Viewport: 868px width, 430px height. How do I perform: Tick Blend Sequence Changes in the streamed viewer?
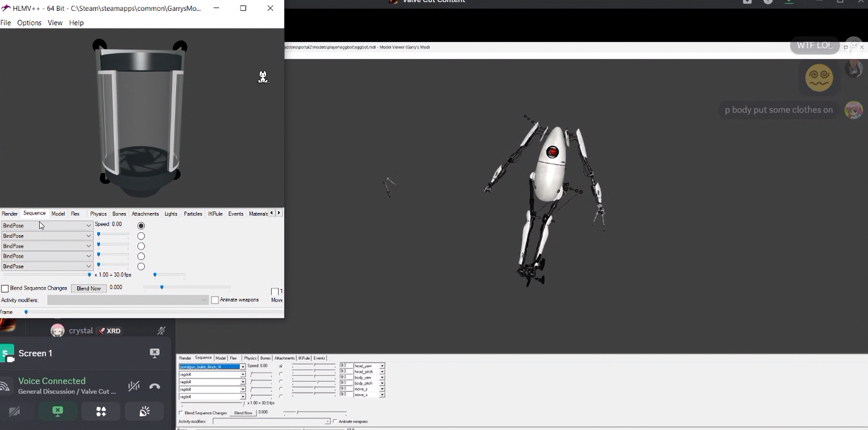click(x=181, y=413)
